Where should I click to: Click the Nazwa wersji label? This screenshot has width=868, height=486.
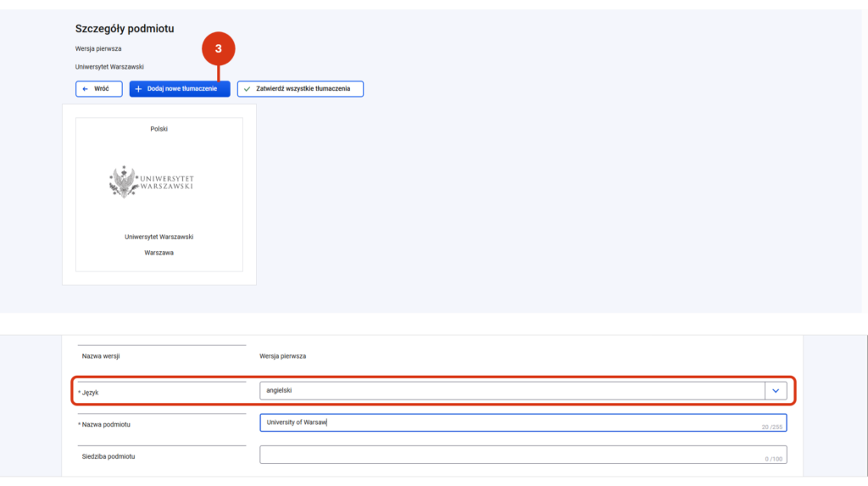tap(101, 356)
